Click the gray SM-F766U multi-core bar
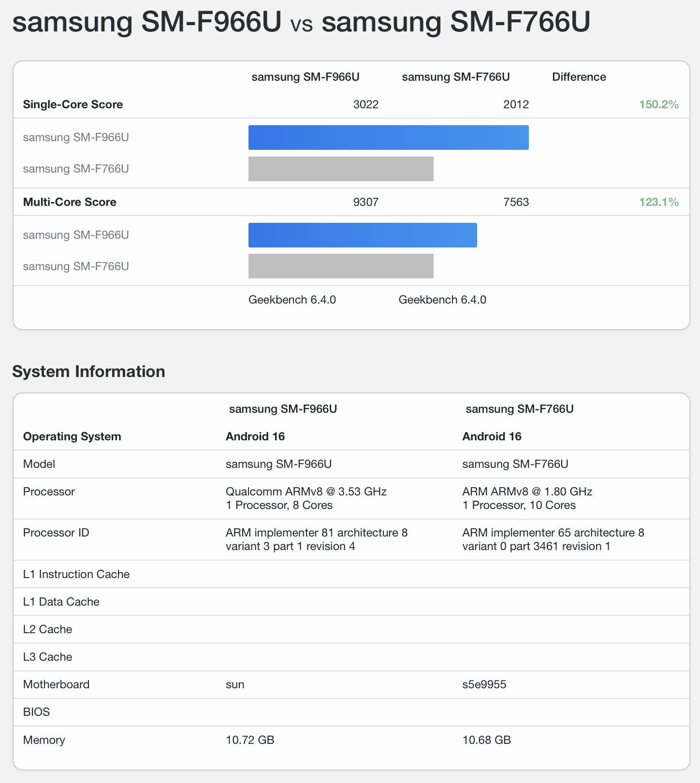Viewport: 700px width, 783px height. (x=341, y=266)
